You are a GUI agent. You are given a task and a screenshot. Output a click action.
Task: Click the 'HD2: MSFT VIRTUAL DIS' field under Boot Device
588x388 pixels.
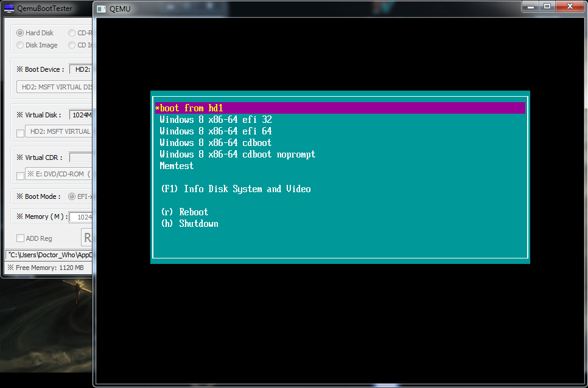pos(55,87)
